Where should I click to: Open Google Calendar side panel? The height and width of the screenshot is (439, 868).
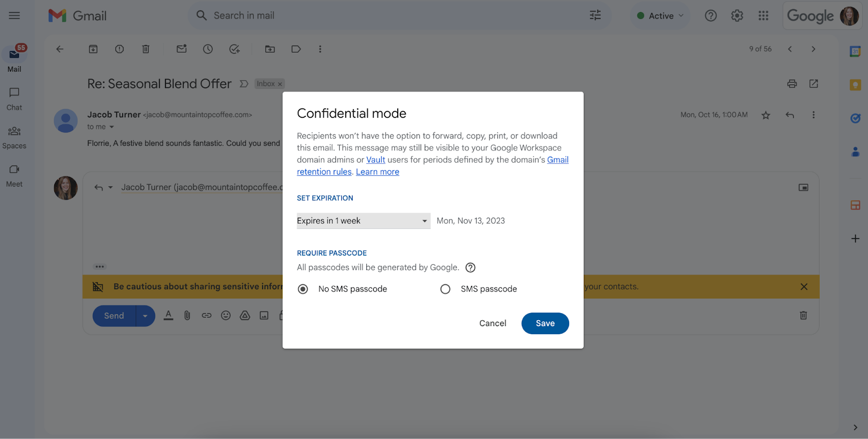point(855,52)
